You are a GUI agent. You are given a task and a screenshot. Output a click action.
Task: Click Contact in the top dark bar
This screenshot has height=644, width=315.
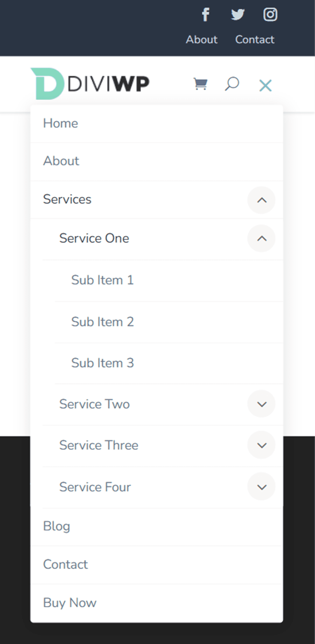coord(255,40)
